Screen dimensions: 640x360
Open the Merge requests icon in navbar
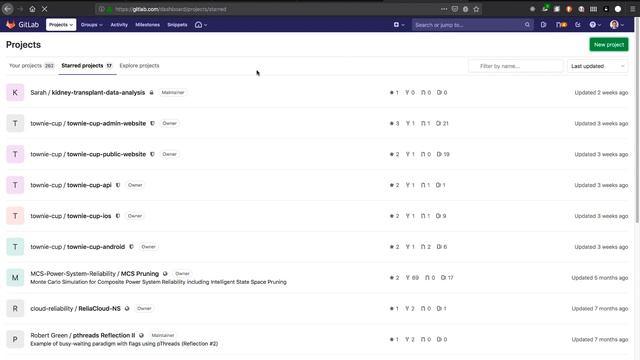[561, 25]
